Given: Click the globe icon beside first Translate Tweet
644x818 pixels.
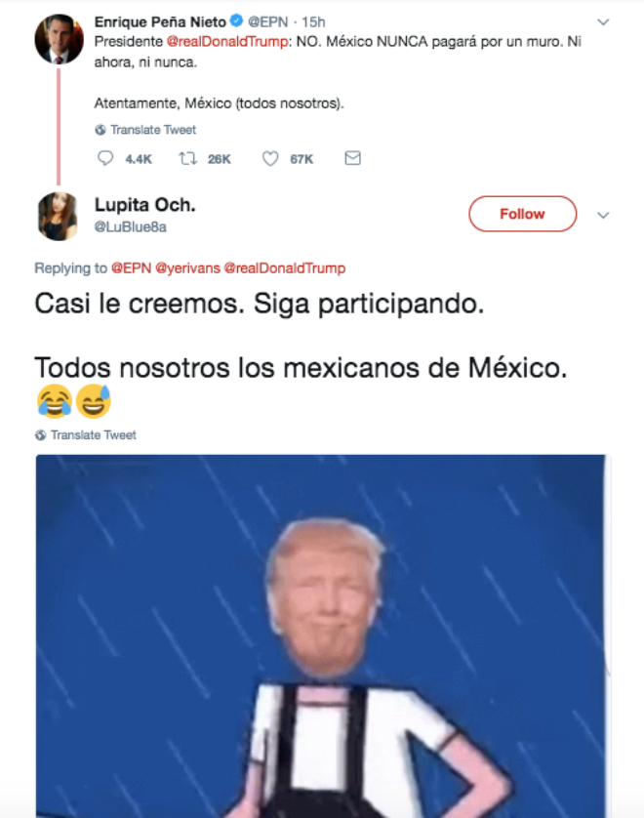Looking at the screenshot, I should pyautogui.click(x=101, y=130).
